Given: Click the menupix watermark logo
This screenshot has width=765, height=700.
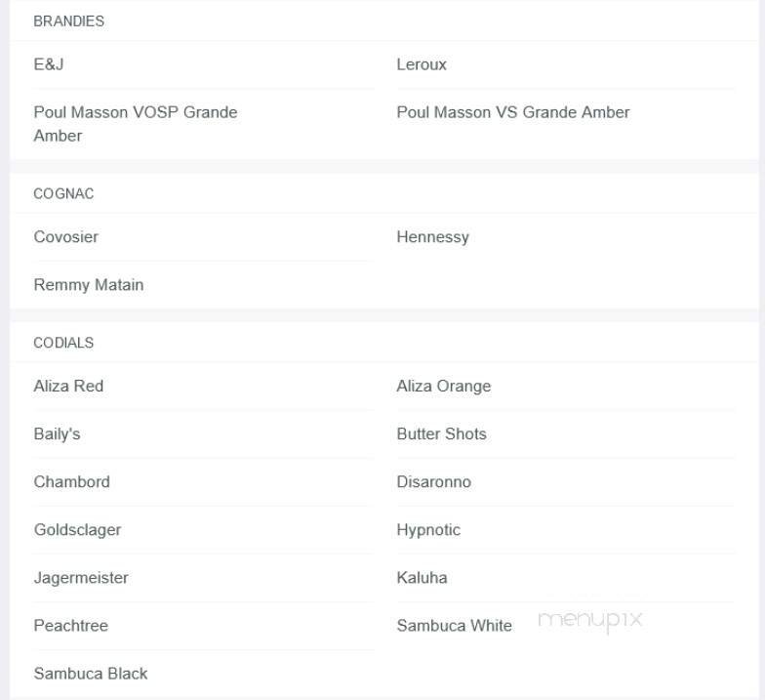Looking at the screenshot, I should pos(590,620).
